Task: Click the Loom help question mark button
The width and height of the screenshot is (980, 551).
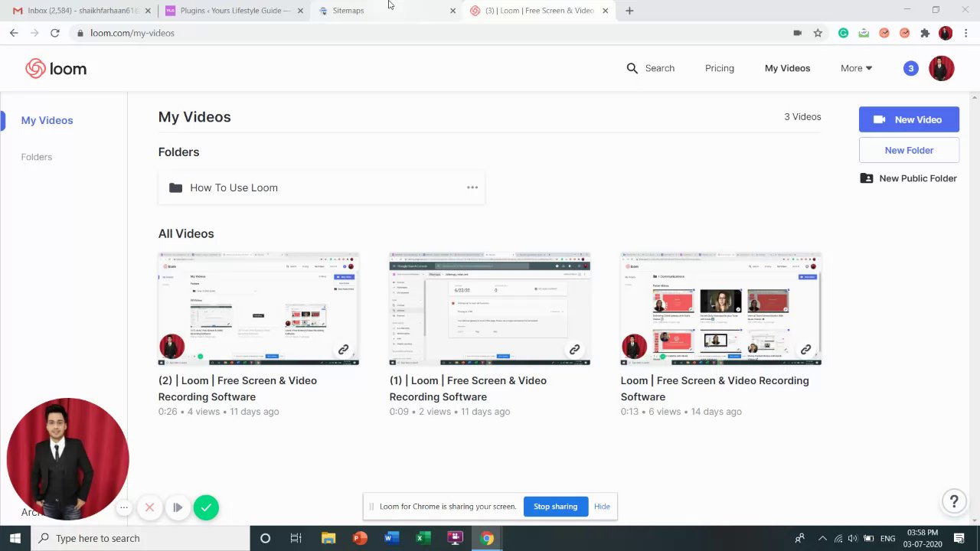Action: [954, 502]
